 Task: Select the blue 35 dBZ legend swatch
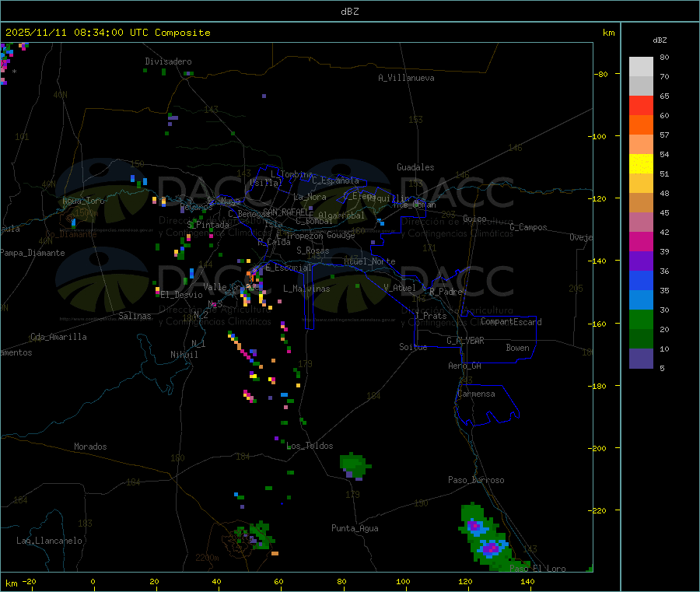(641, 280)
